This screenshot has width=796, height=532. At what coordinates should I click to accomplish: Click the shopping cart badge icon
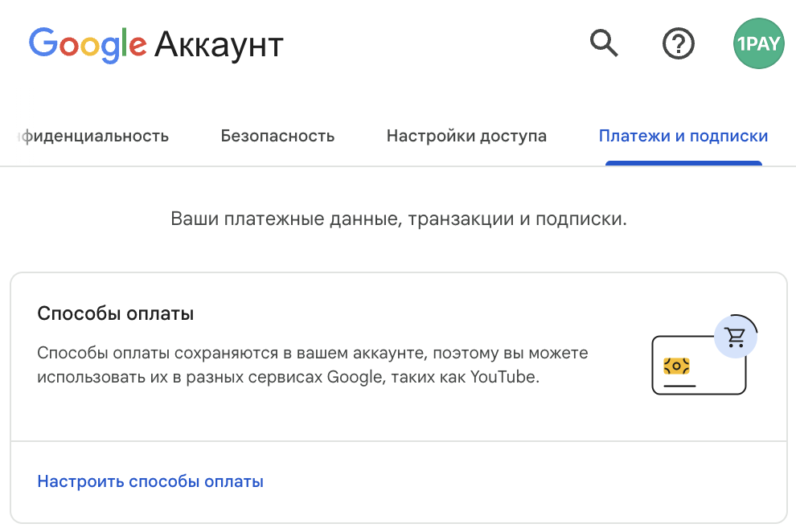pos(736,337)
